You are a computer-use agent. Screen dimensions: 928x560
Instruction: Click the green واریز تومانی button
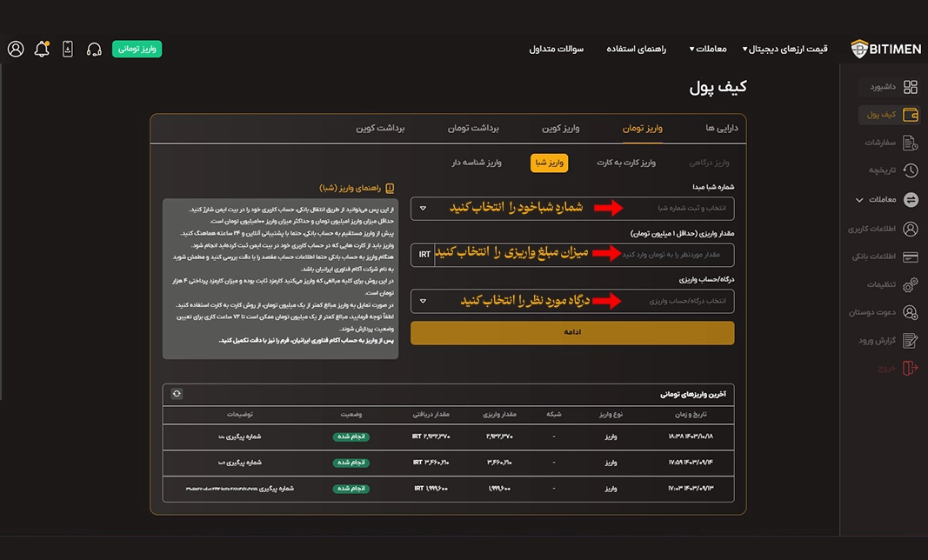(x=137, y=49)
